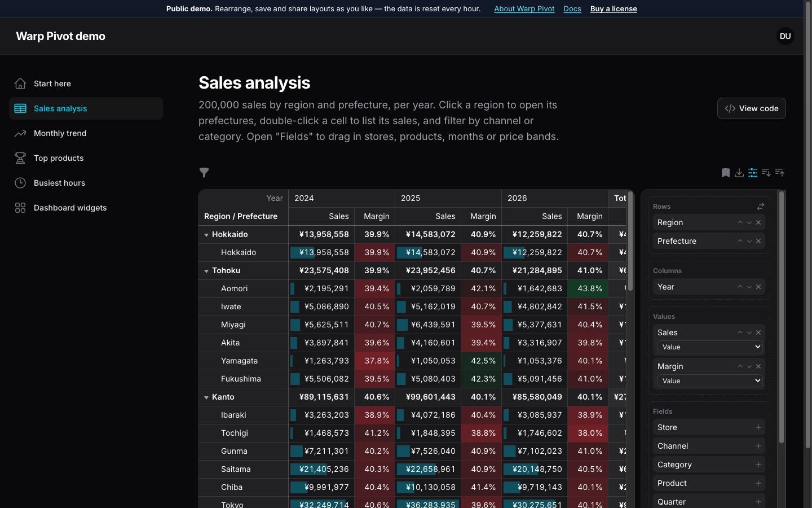Open Dashboard widgets in the sidebar
The width and height of the screenshot is (812, 508).
click(86, 208)
